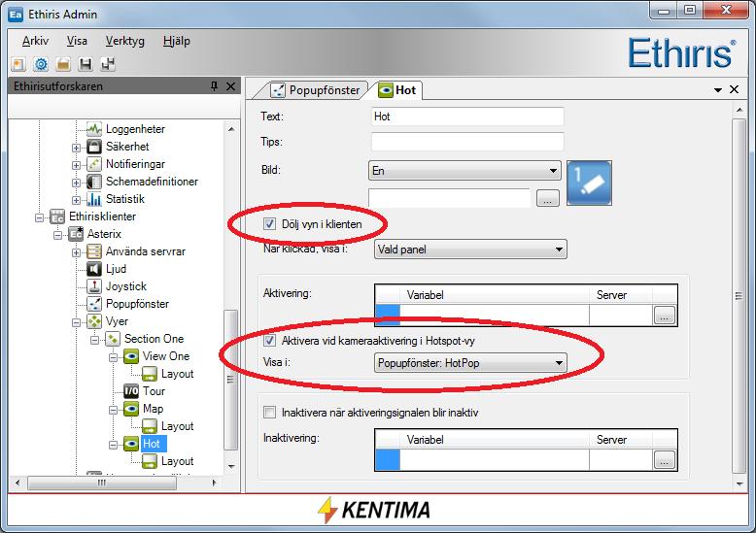The width and height of the screenshot is (756, 533).
Task: Collapse the Ethirisklienter tree node
Action: pyautogui.click(x=40, y=217)
